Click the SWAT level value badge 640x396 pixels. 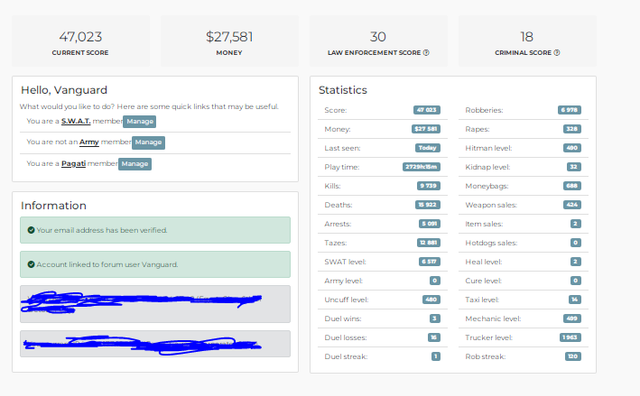tap(430, 262)
